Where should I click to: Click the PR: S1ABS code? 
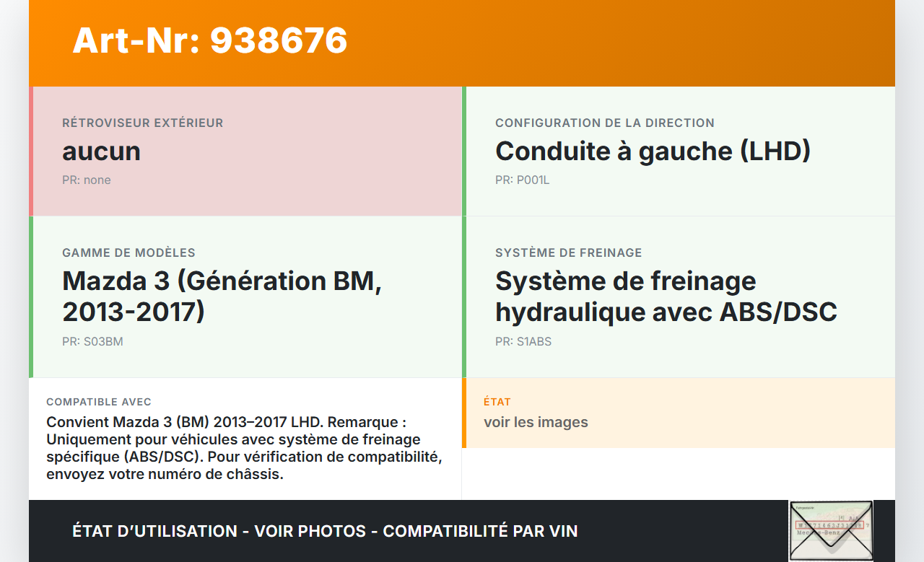(523, 342)
